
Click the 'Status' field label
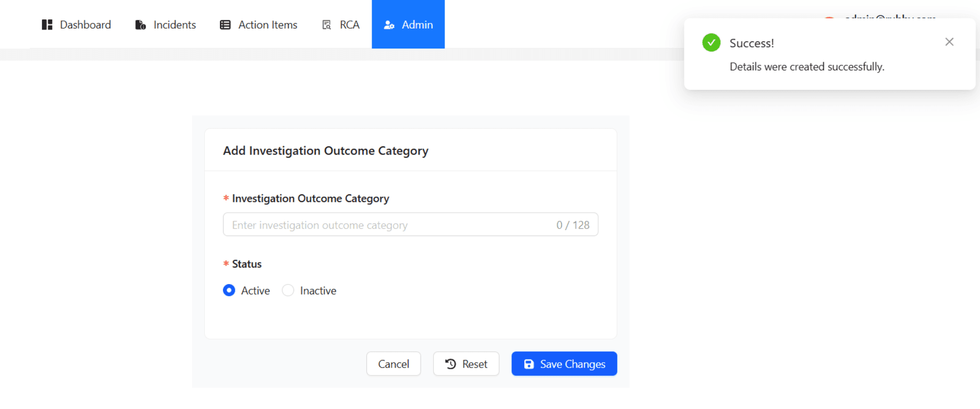[247, 264]
